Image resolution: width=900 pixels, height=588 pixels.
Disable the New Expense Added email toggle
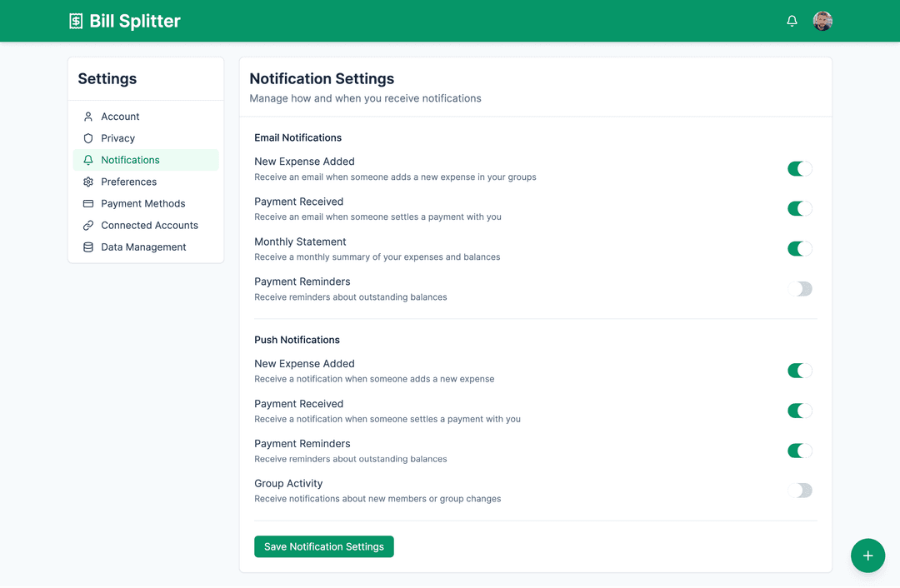[x=800, y=168]
